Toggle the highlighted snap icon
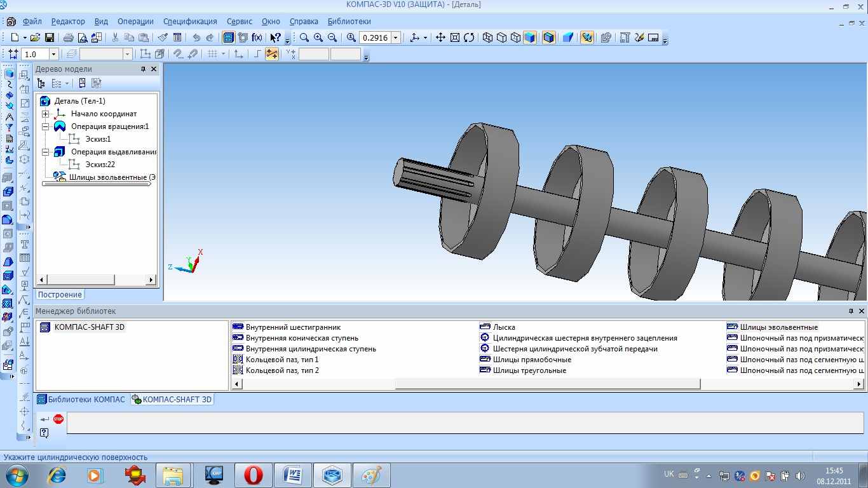The height and width of the screenshot is (488, 868). coord(272,54)
